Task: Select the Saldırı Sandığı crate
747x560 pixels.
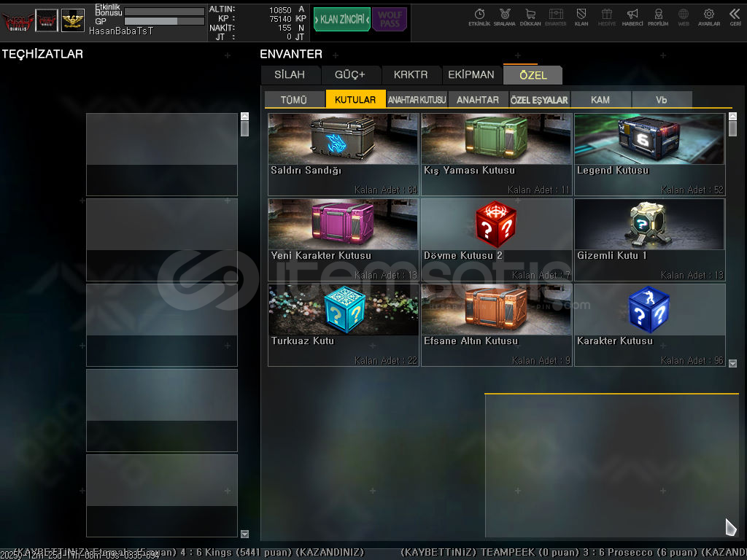Action: pyautogui.click(x=343, y=154)
